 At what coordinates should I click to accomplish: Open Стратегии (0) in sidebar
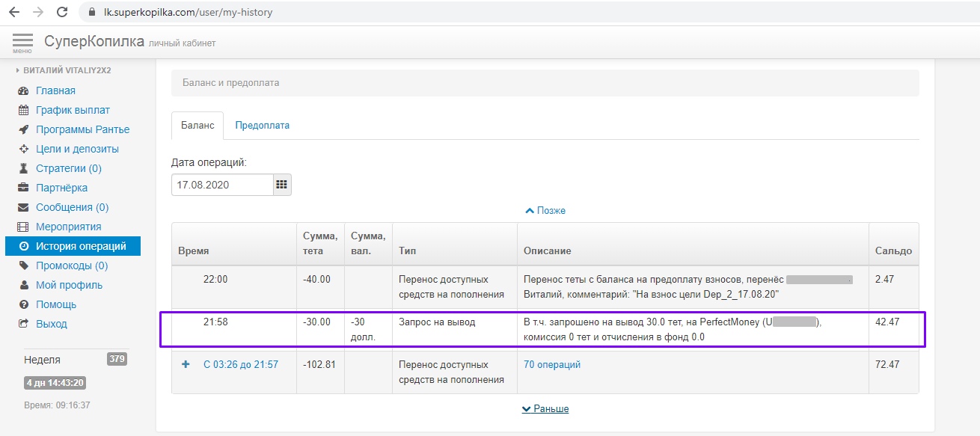coord(69,168)
